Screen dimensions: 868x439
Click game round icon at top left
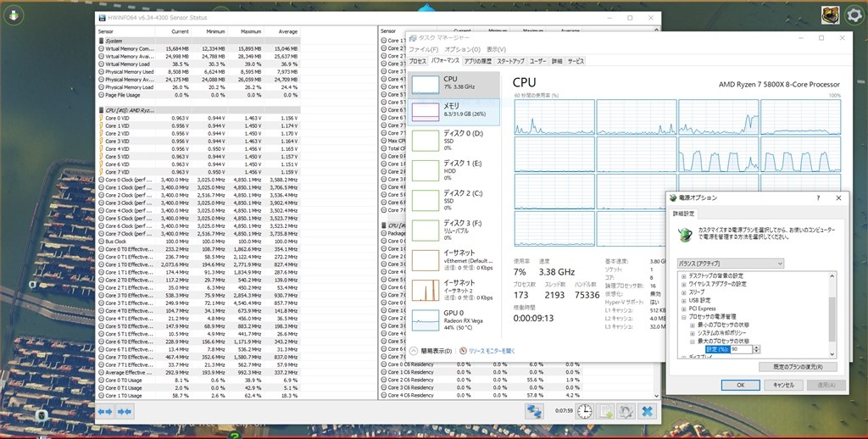click(x=14, y=15)
